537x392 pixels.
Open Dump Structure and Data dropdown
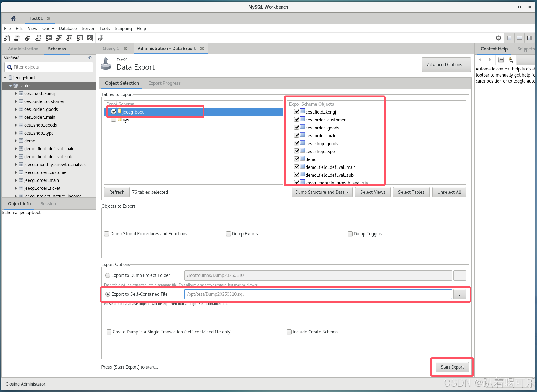[x=322, y=192]
